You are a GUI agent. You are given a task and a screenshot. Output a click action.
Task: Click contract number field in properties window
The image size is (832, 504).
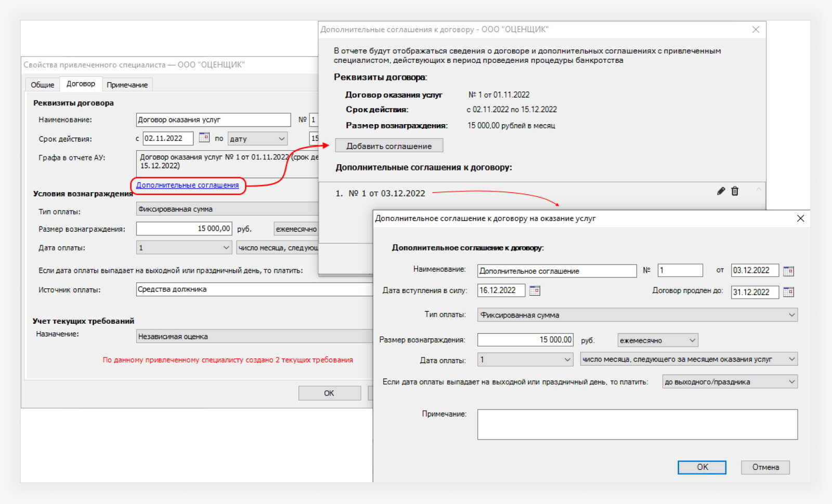click(x=314, y=120)
